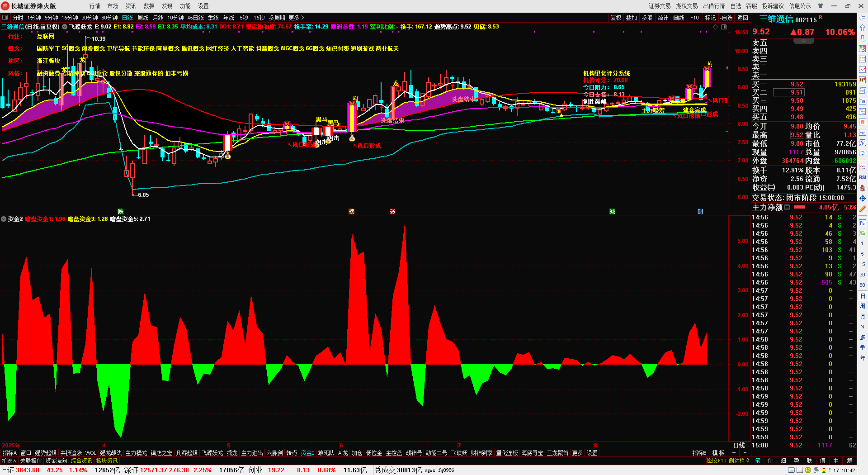Open the 行情 menu
The width and height of the screenshot is (868, 475).
point(95,6)
